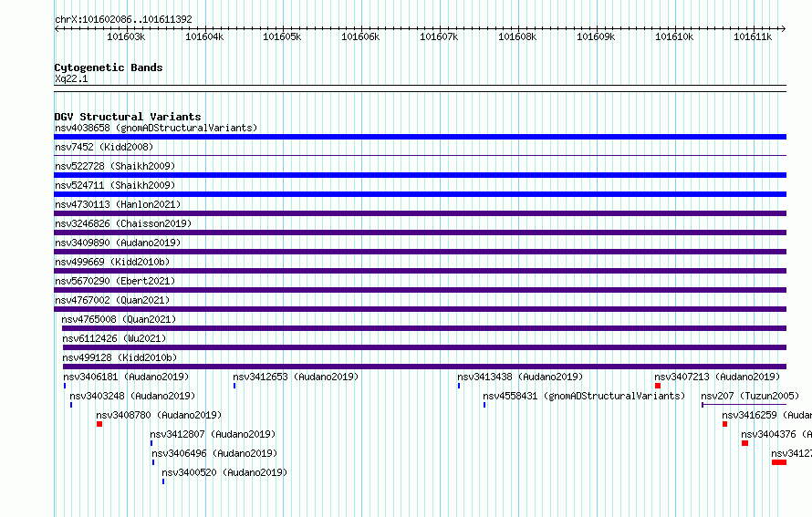Open nsv6112426 (Wu2021) label
812x517 pixels.
[x=114, y=338]
